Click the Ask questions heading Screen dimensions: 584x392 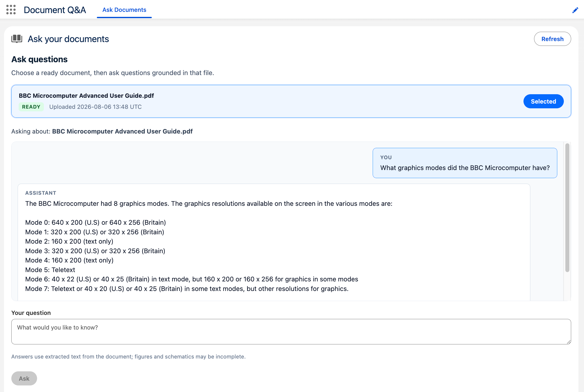pos(40,59)
